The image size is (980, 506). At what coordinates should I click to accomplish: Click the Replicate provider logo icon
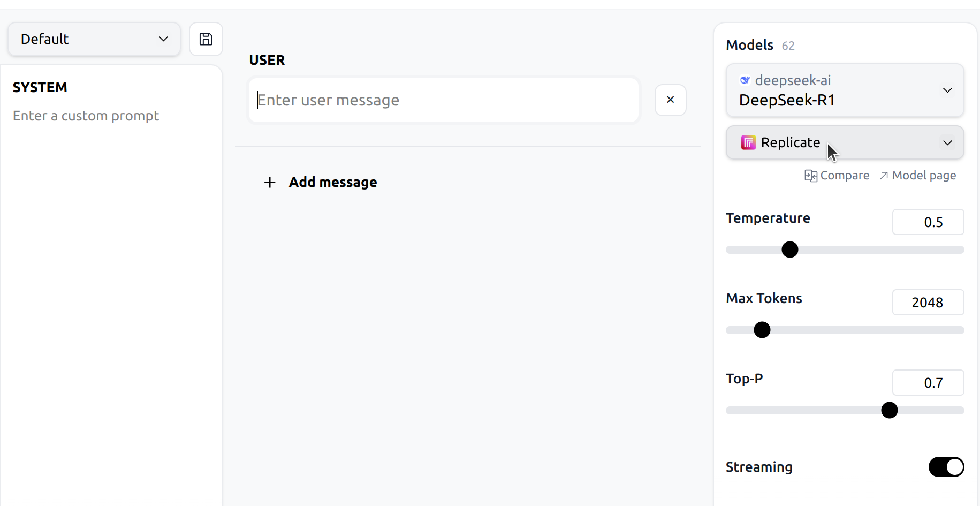tap(748, 142)
